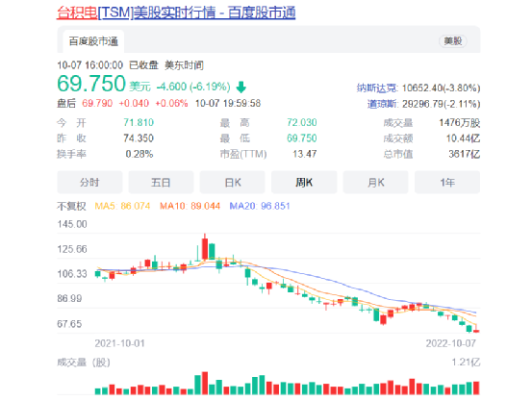Click the 美股 tag badge

click(453, 41)
